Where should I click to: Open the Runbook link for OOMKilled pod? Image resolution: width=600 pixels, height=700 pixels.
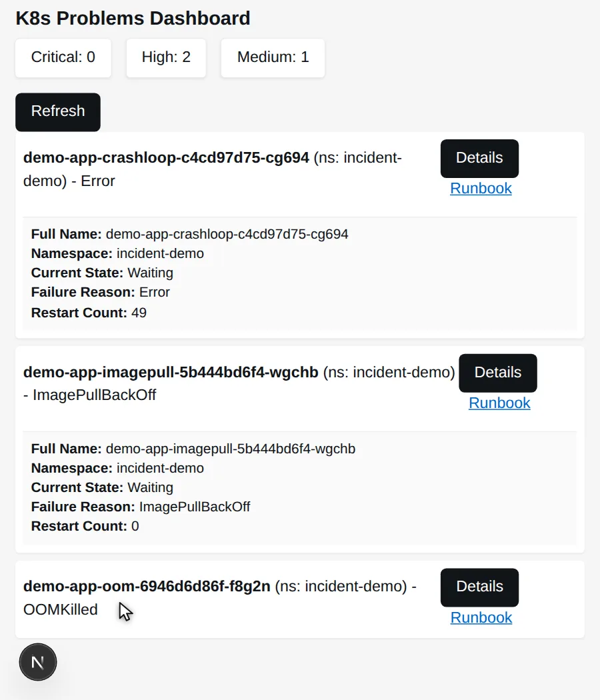481,618
